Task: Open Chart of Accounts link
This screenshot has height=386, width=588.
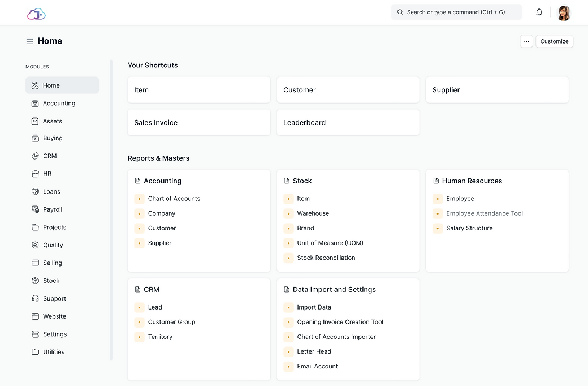Action: 174,199
